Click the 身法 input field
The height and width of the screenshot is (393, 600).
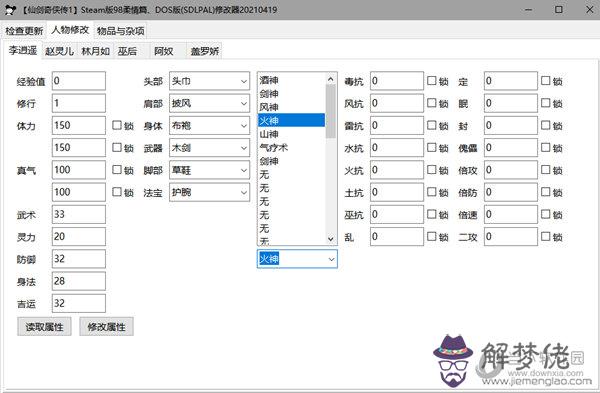(x=79, y=281)
